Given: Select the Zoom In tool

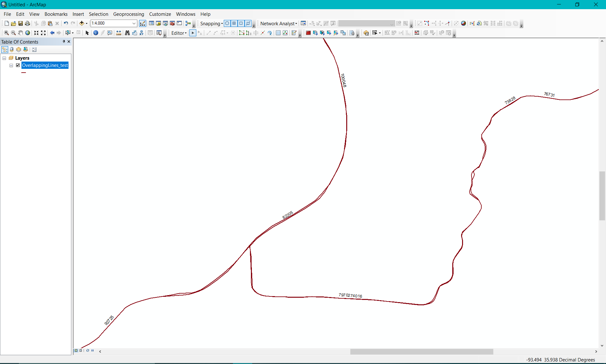Looking at the screenshot, I should tap(6, 33).
